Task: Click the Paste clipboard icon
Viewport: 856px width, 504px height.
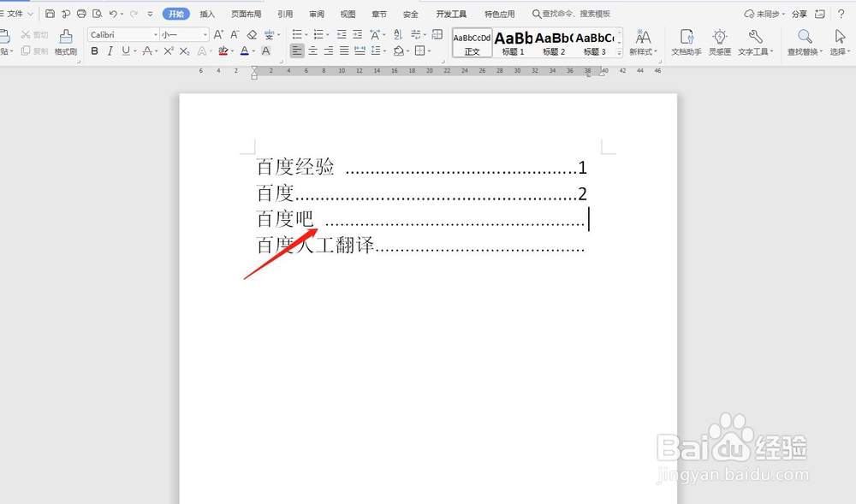Action: [5, 37]
